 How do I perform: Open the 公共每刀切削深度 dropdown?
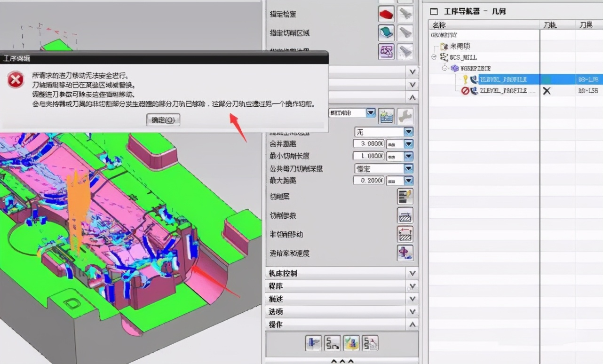407,168
